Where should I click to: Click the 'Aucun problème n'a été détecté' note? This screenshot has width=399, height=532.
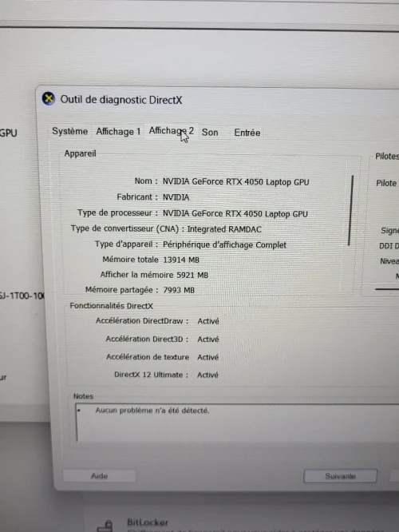(152, 411)
